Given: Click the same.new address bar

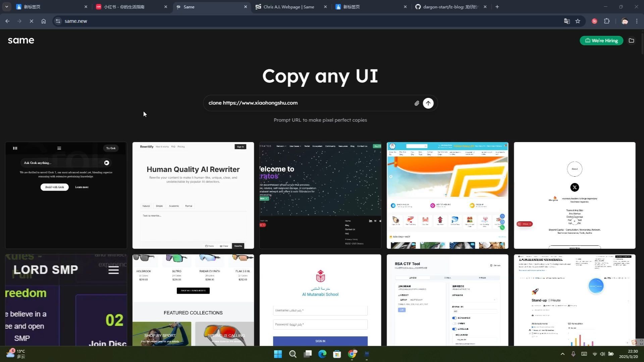Looking at the screenshot, I should click(309, 21).
